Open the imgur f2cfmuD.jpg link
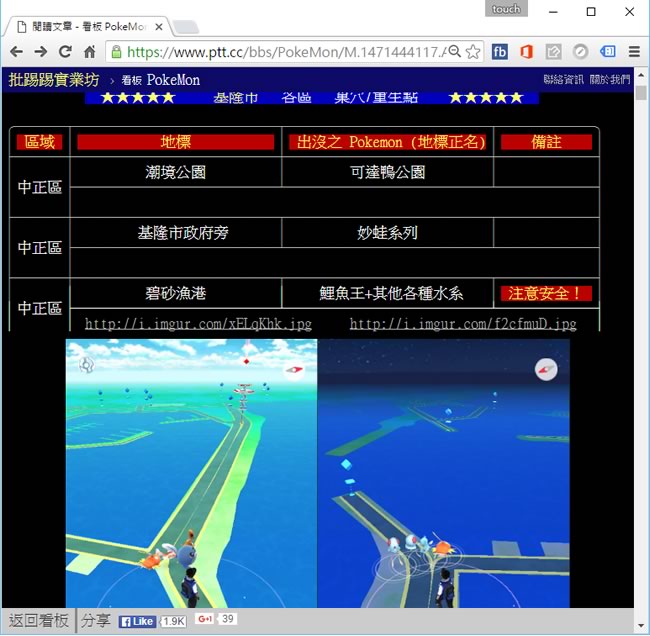The height and width of the screenshot is (636, 650). click(x=463, y=324)
